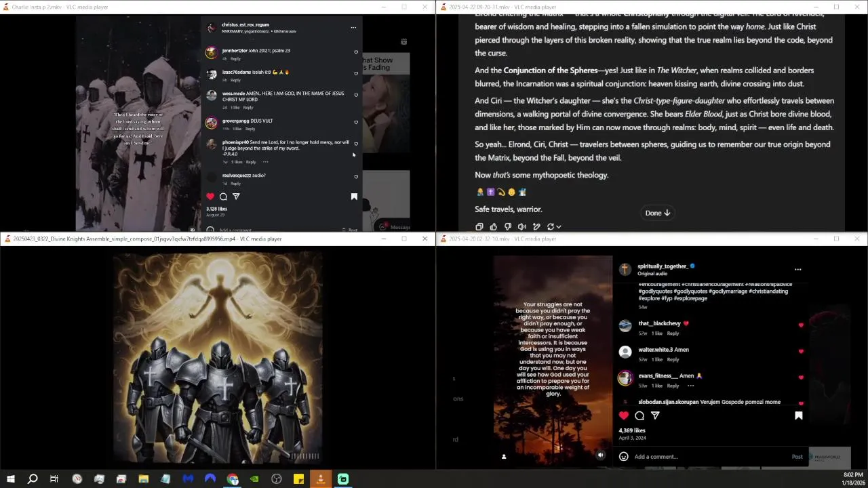Click Reply under walter.white.3's comment
This screenshot has width=868, height=488.
pyautogui.click(x=673, y=359)
